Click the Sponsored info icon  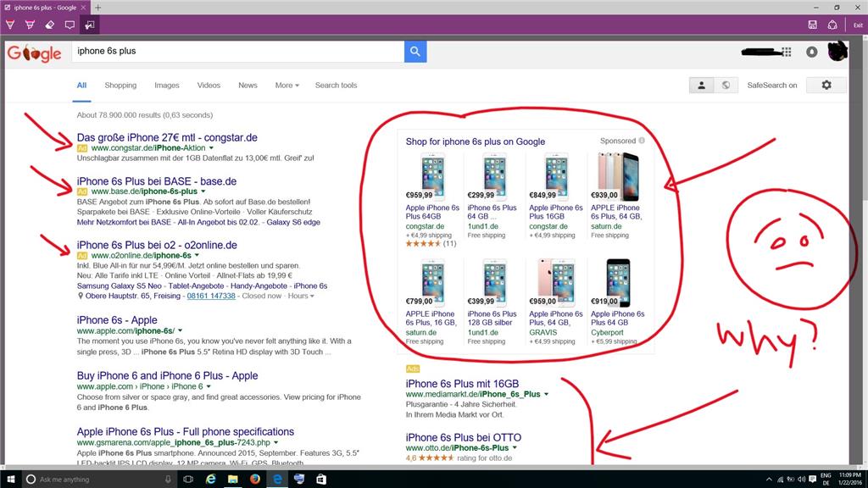642,141
